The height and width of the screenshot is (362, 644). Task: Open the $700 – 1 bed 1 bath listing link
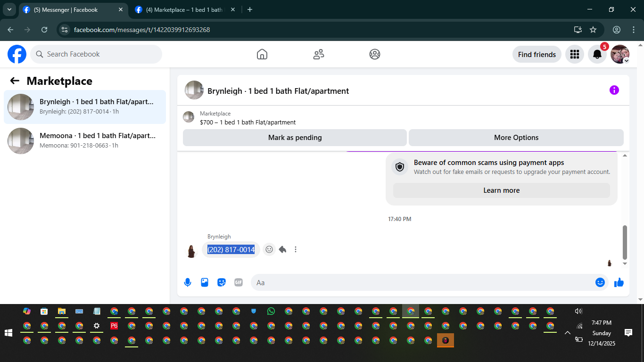pyautogui.click(x=248, y=122)
